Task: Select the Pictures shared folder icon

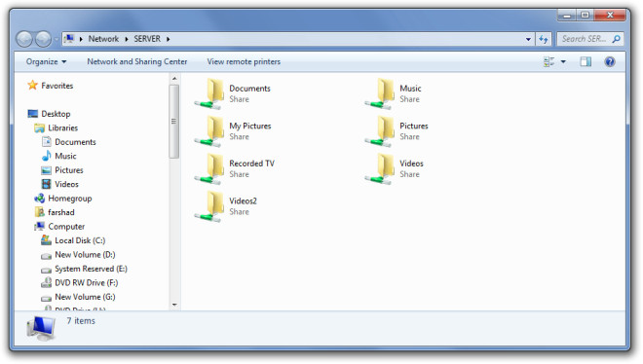Action: 381,131
